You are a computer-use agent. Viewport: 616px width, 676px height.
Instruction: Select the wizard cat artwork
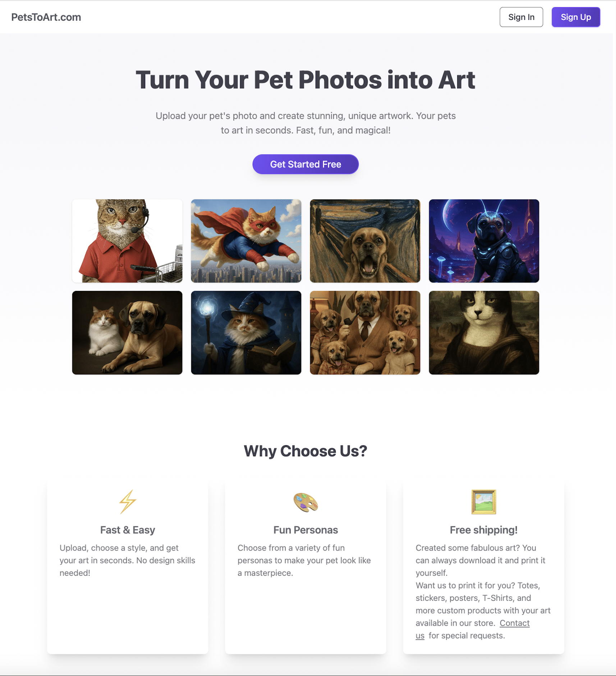(x=246, y=333)
